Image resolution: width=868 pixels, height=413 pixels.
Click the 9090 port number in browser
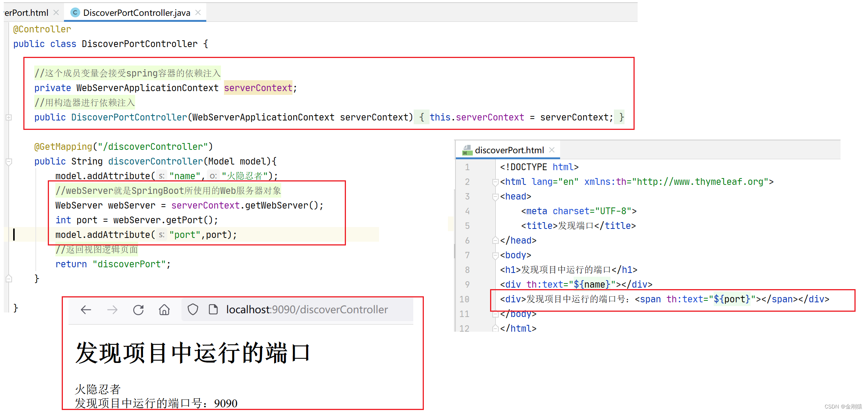coord(225,403)
